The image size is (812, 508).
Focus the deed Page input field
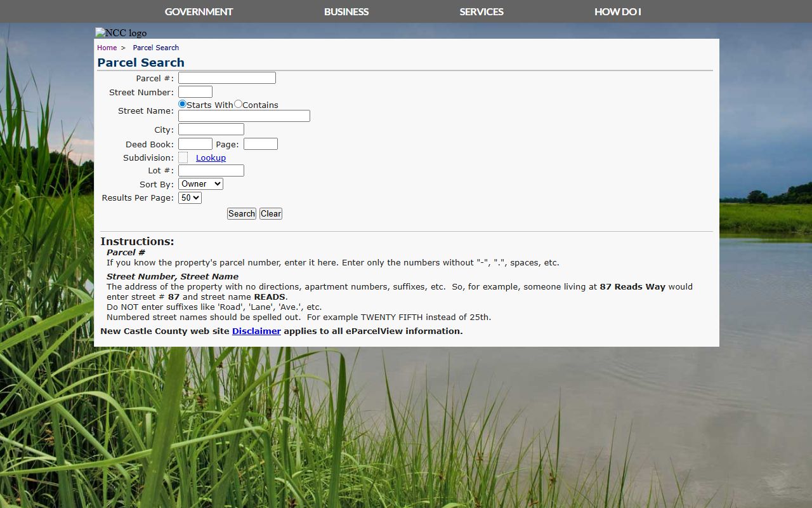click(261, 144)
